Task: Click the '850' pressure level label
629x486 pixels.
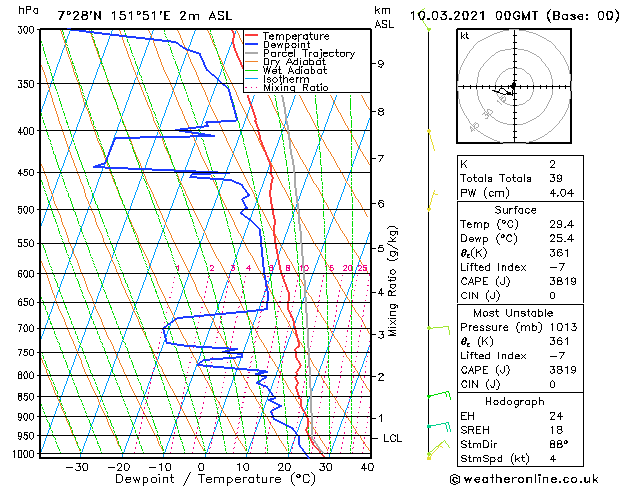Action: coord(28,397)
